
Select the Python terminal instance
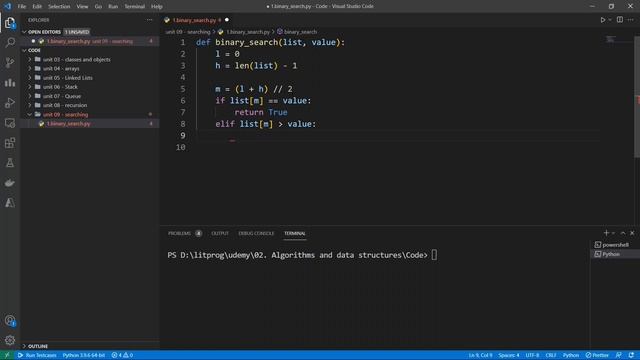(x=615, y=254)
